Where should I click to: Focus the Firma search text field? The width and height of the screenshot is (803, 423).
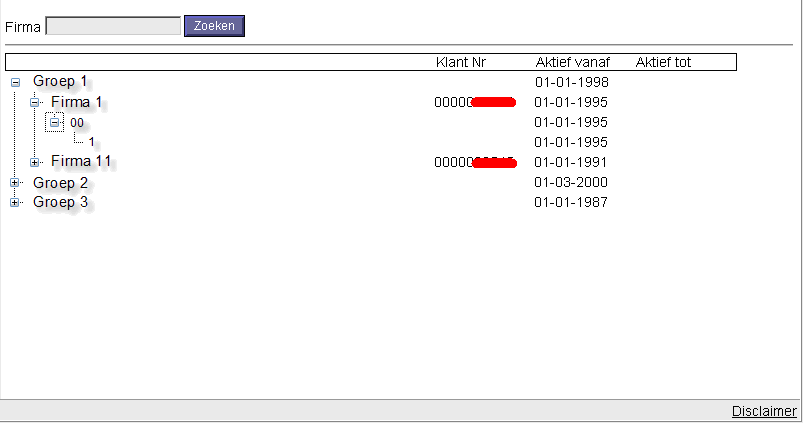click(113, 27)
